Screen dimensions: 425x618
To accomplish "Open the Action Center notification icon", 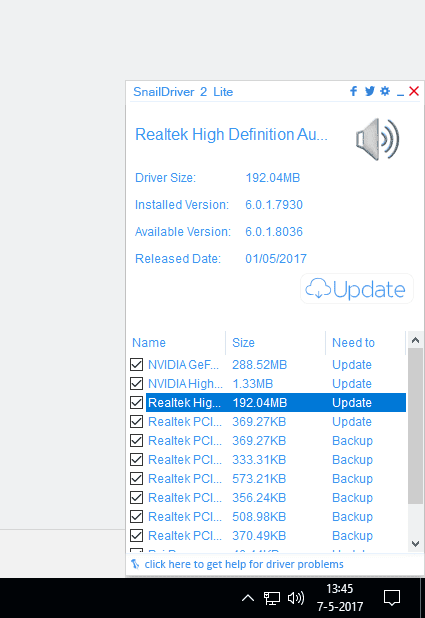I will tap(392, 598).
